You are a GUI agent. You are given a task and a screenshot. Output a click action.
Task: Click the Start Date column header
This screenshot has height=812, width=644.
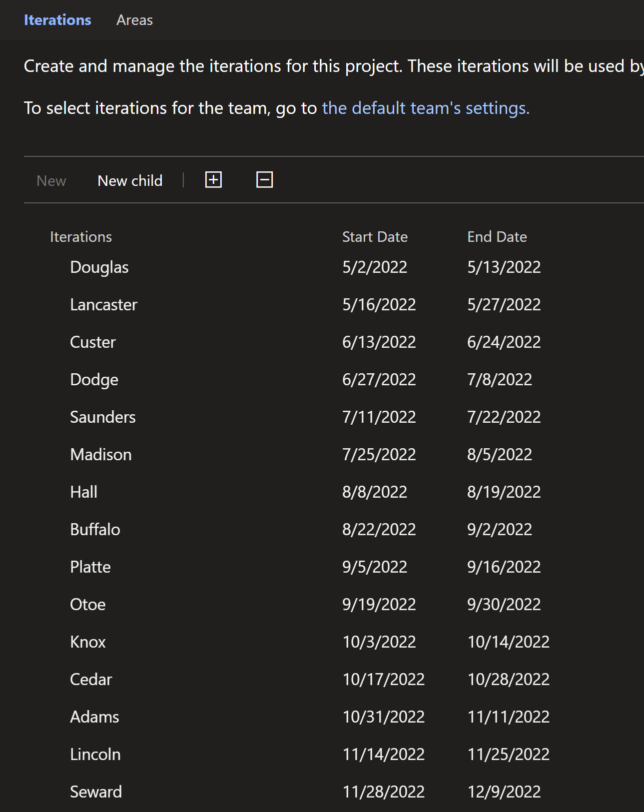pyautogui.click(x=375, y=237)
